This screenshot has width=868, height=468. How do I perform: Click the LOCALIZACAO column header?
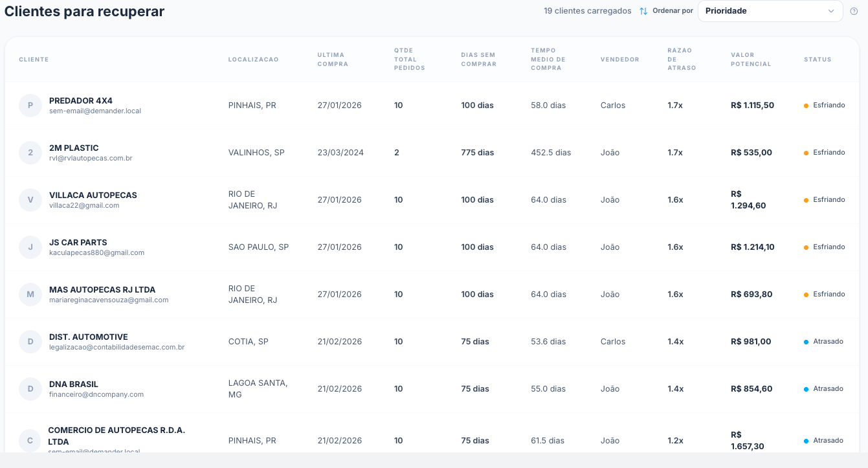[254, 60]
